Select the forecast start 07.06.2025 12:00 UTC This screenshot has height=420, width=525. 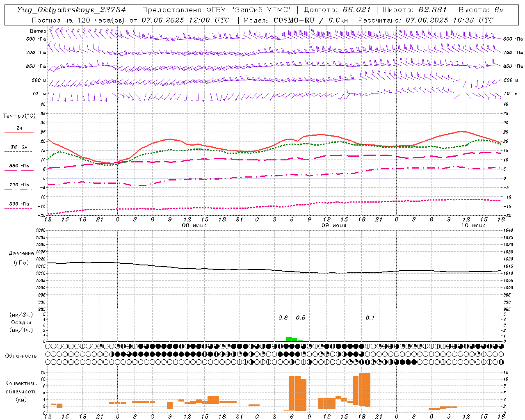[x=185, y=20]
